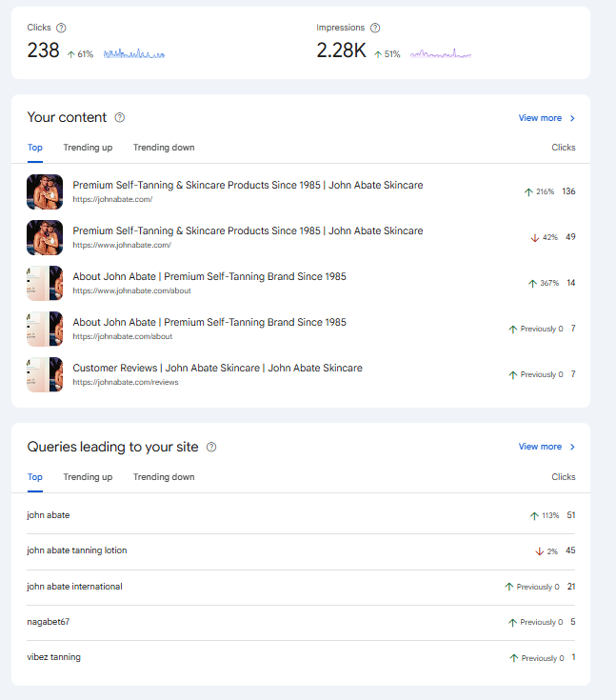The image size is (616, 700).
Task: Click the 42% decrease indicator
Action: 545,237
